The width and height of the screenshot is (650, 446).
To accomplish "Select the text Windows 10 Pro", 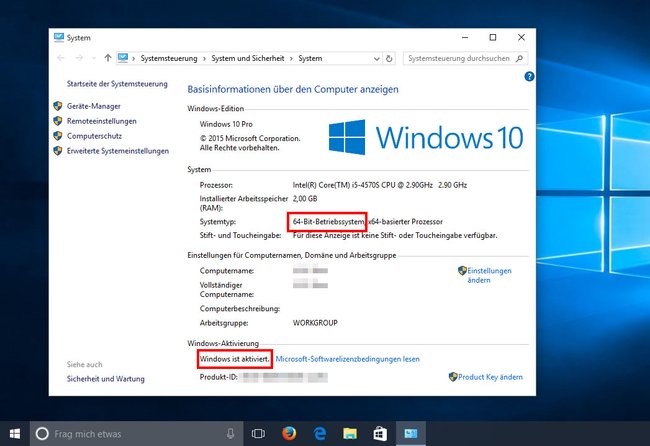I will [x=226, y=124].
